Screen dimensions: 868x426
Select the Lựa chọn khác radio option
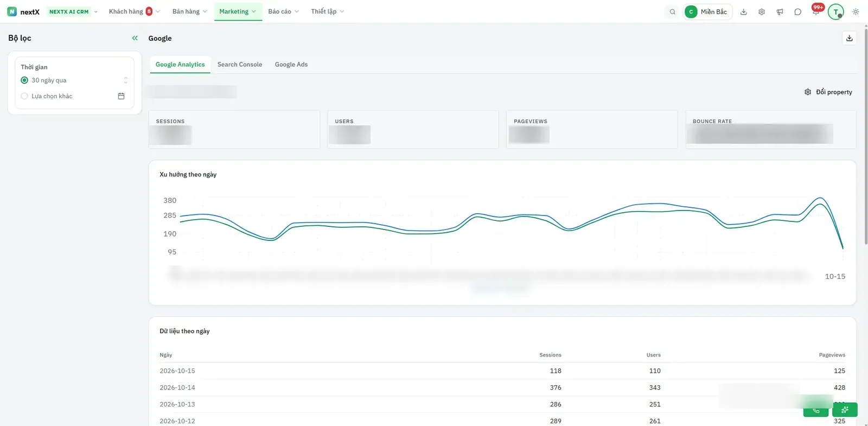click(24, 96)
